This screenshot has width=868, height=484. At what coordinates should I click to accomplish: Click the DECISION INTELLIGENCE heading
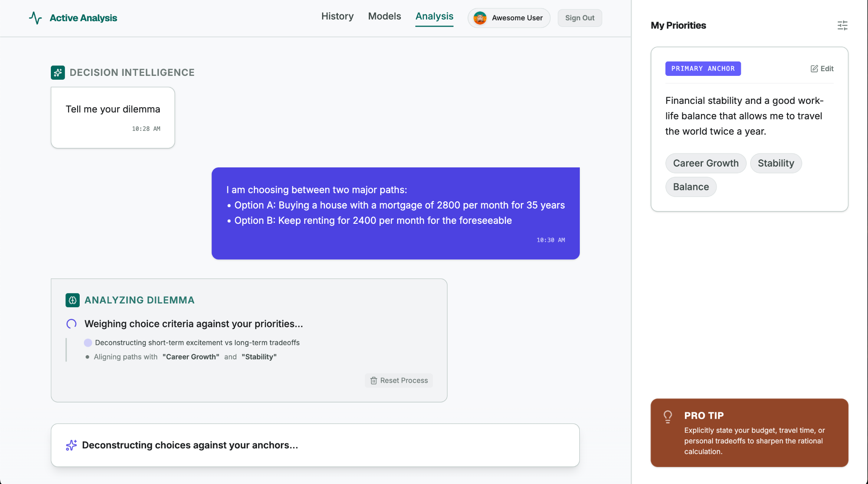coord(132,72)
